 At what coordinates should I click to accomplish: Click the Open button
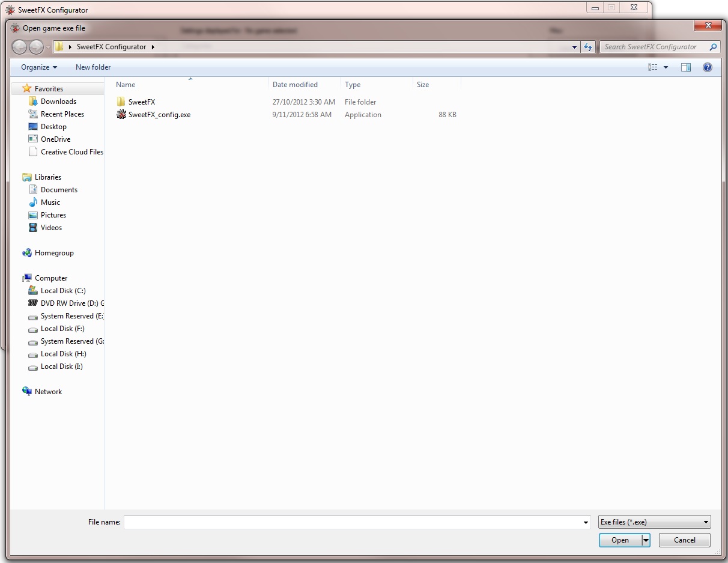620,540
